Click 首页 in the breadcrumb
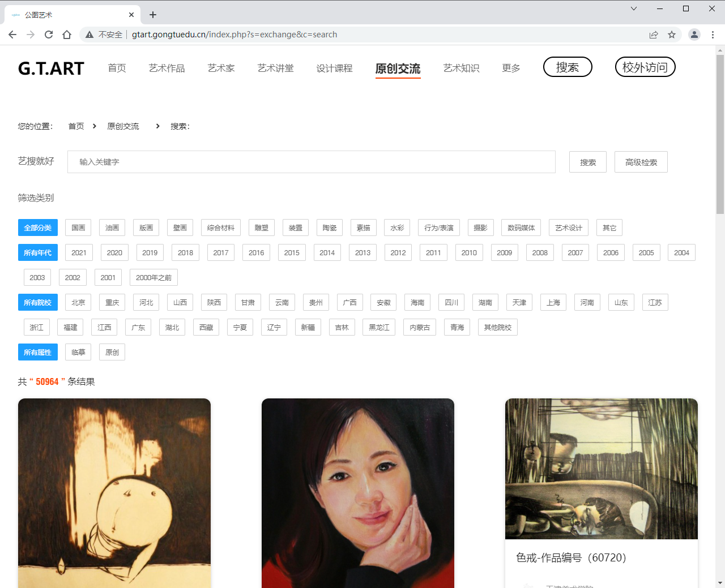The image size is (725, 588). [x=76, y=126]
